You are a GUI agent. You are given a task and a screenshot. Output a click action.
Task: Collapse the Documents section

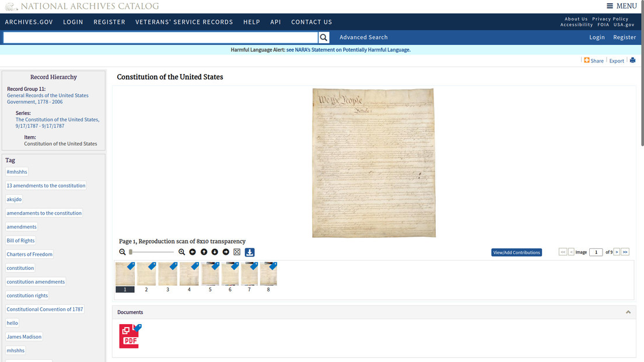click(x=628, y=312)
